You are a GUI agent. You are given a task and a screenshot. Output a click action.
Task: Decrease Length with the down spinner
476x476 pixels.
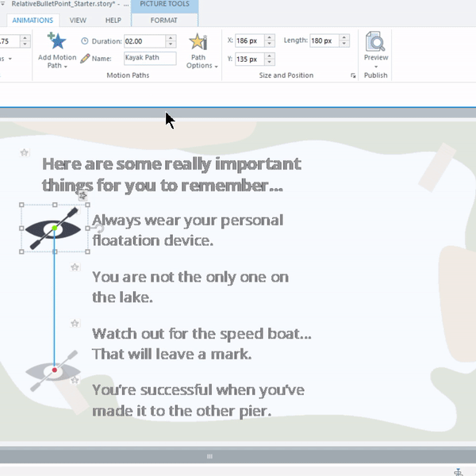[344, 44]
